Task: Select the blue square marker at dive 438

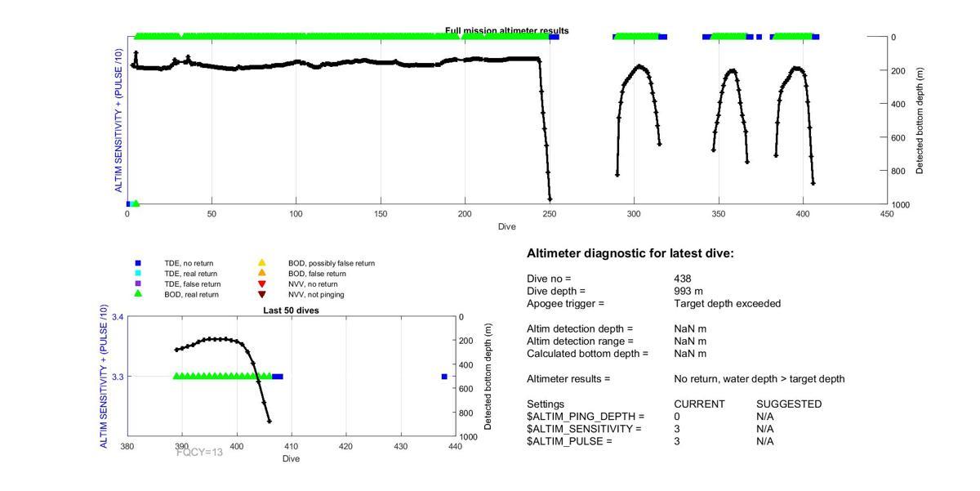Action: 444,377
